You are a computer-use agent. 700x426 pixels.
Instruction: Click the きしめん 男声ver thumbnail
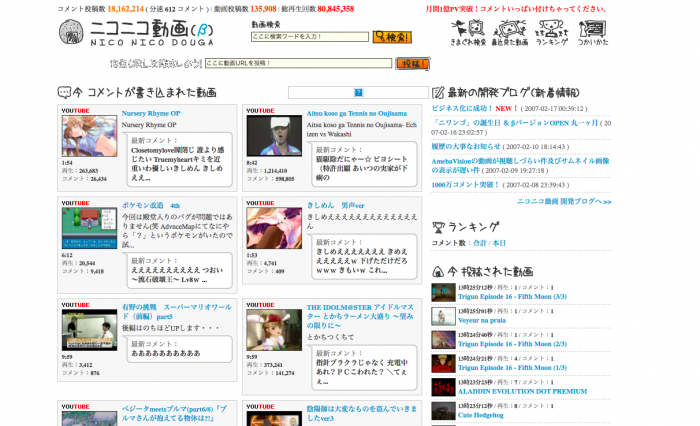point(274,228)
